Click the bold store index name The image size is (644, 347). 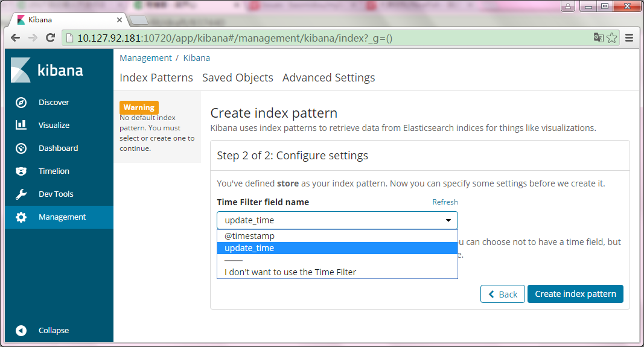pos(288,183)
